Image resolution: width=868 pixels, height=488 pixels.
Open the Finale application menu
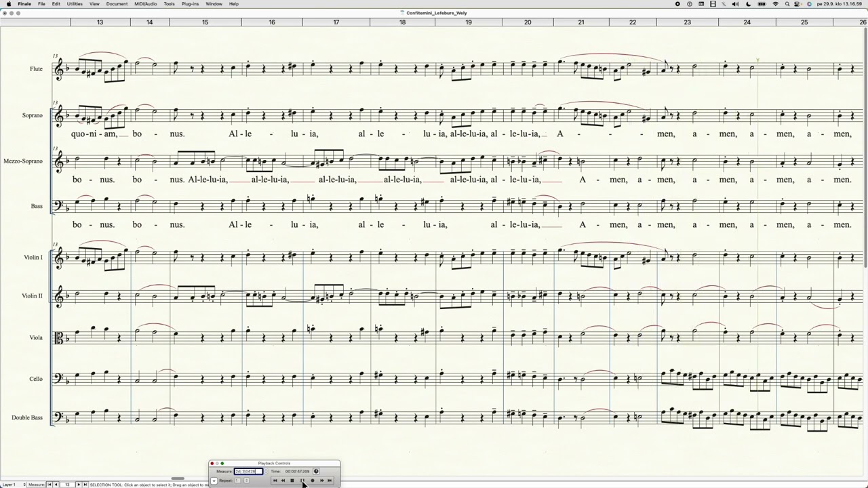pyautogui.click(x=24, y=4)
